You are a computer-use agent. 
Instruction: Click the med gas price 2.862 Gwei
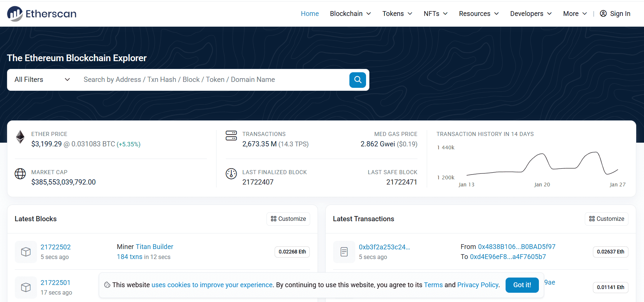click(378, 144)
